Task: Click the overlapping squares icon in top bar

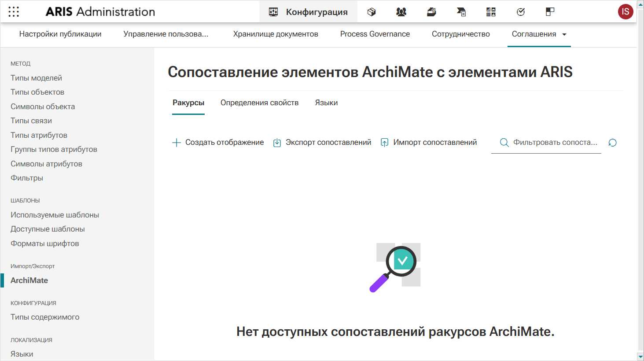Action: [x=550, y=12]
